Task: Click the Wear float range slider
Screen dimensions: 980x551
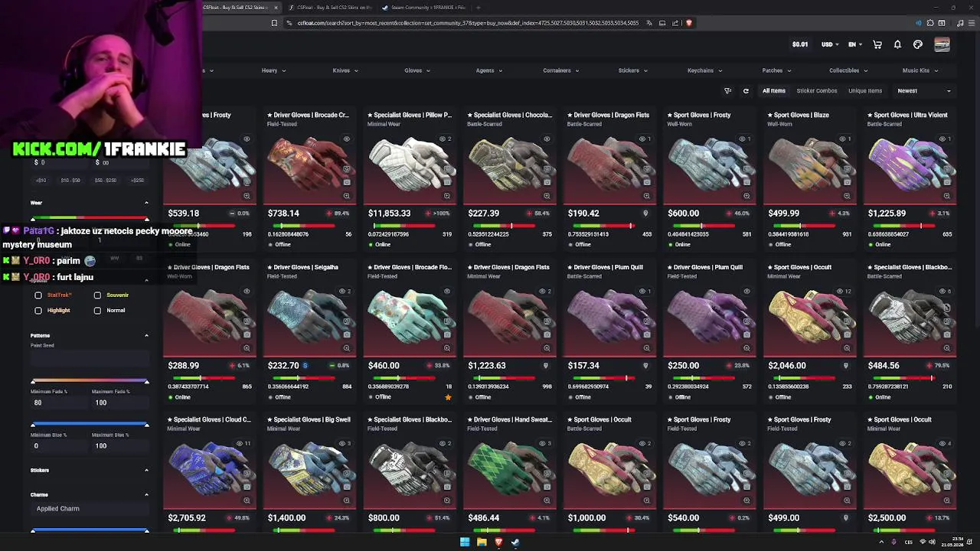Action: 90,218
